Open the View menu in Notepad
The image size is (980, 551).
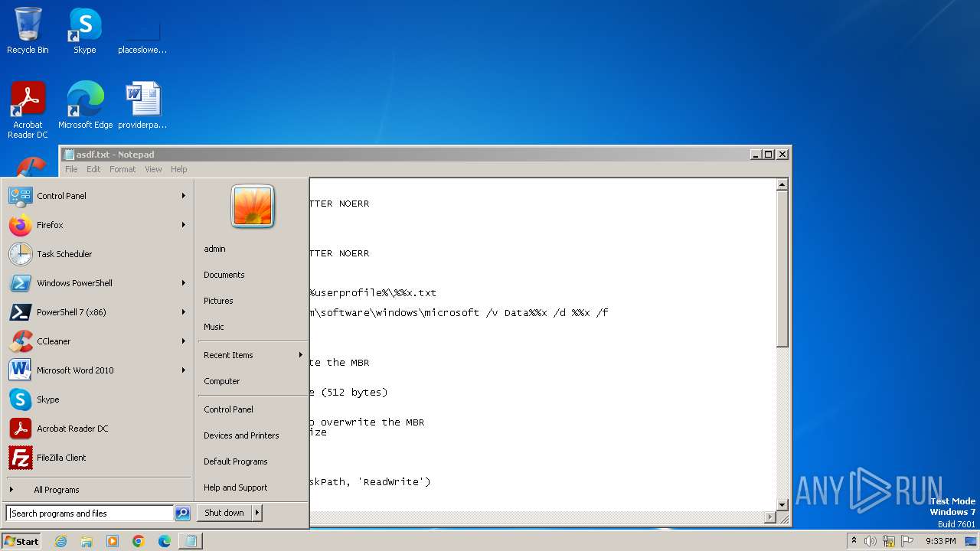(153, 169)
